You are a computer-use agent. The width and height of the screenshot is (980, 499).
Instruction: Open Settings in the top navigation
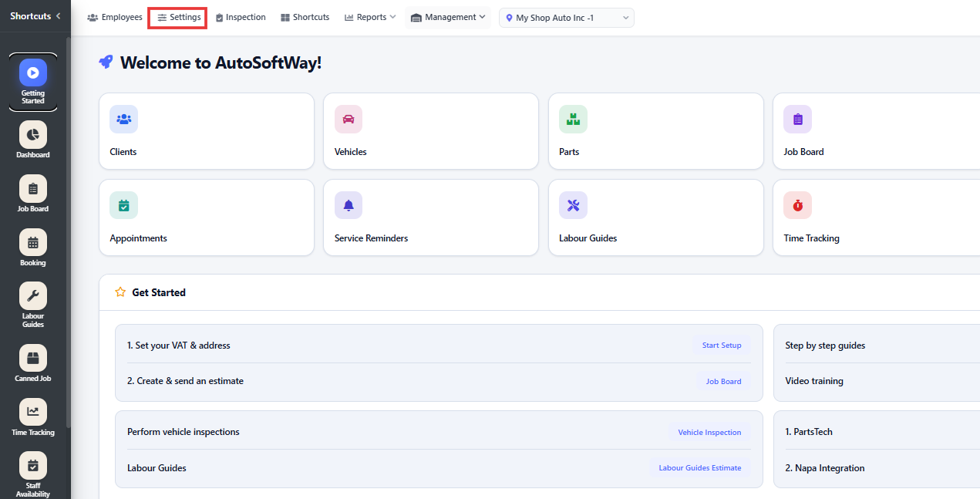click(x=179, y=17)
